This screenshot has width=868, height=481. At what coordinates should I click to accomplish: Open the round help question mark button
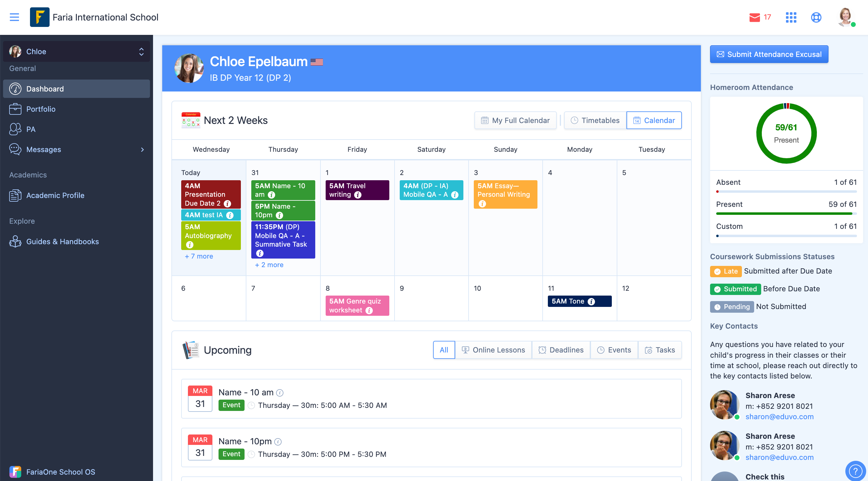tap(855, 471)
